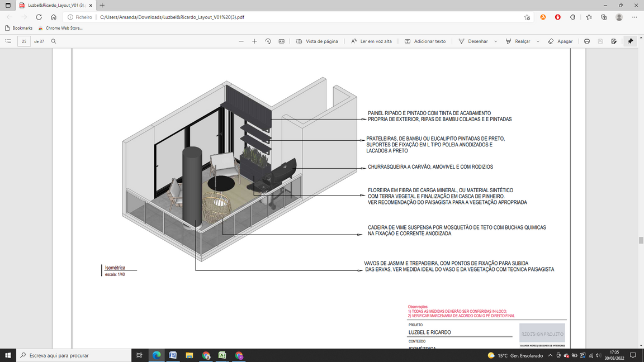Image resolution: width=644 pixels, height=362 pixels.
Task: Click the LUZBEL E RICARDO project name
Action: pyautogui.click(x=429, y=332)
